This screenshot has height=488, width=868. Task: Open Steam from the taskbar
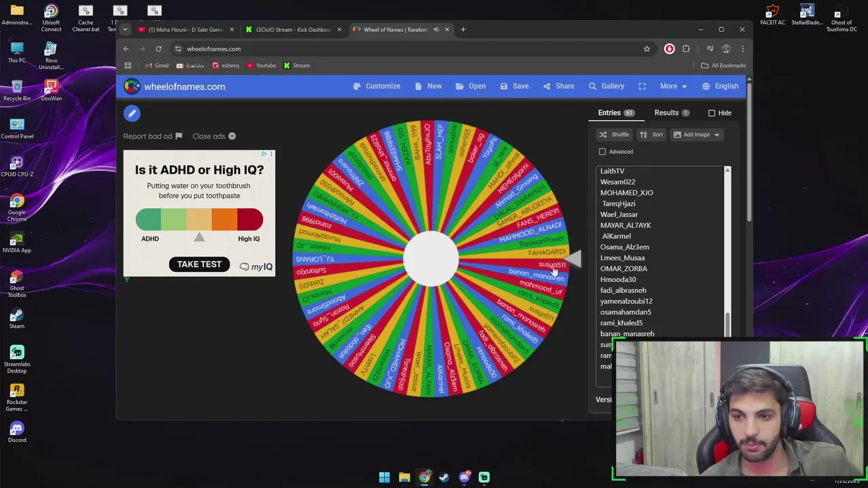(x=444, y=477)
